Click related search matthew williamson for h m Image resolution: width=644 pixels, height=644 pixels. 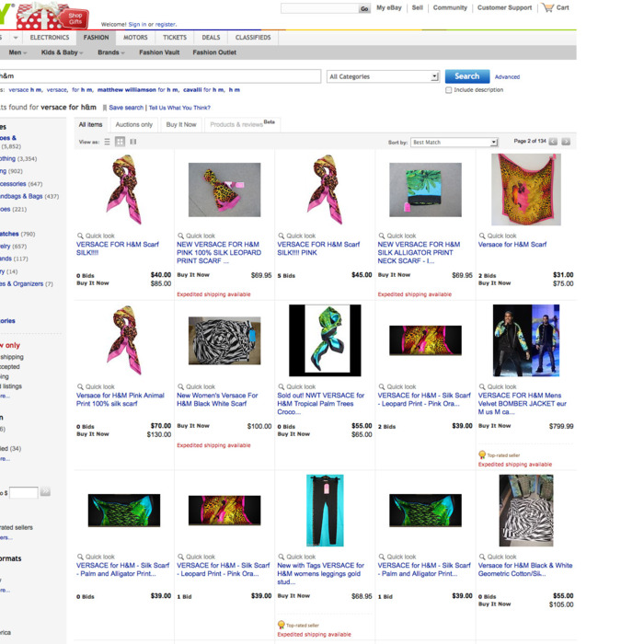[x=138, y=89]
